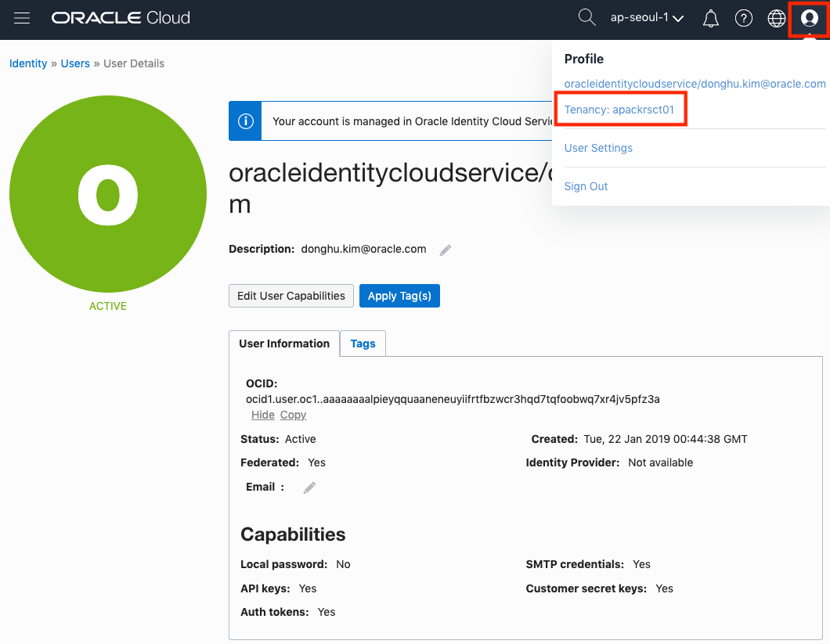The image size is (830, 644).
Task: Go to Users breadcrumb link
Action: tap(75, 63)
